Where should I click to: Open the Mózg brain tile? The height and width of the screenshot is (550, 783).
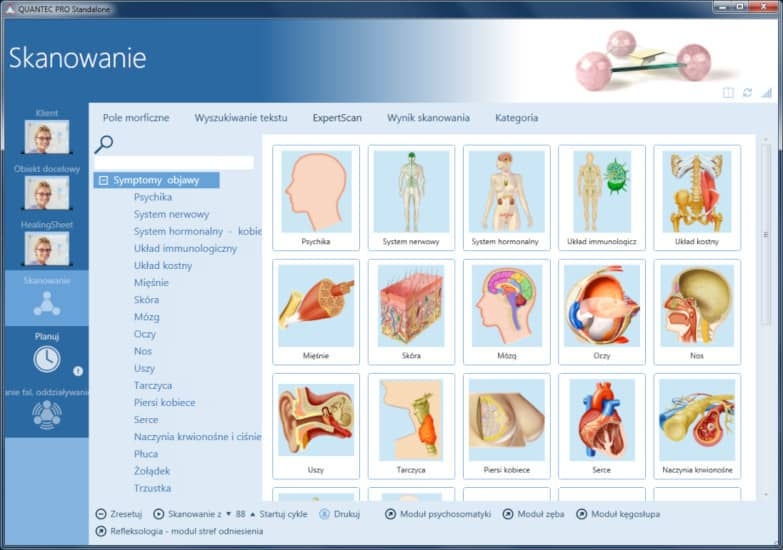tap(507, 311)
